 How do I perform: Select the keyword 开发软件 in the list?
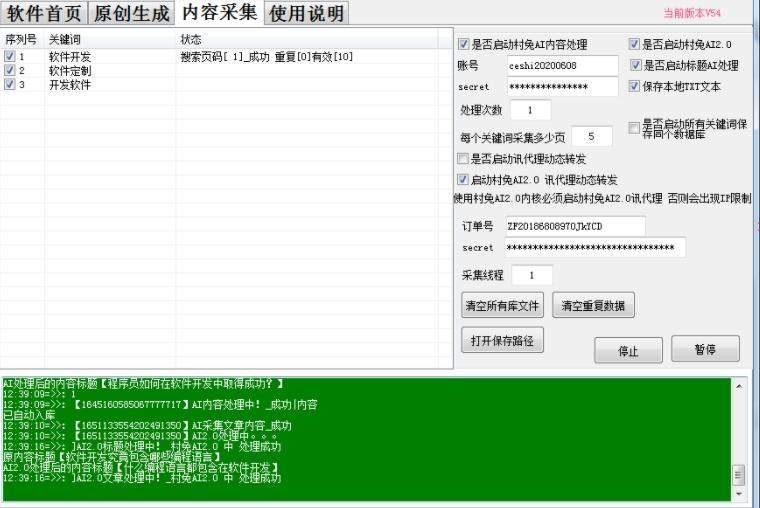(70, 85)
